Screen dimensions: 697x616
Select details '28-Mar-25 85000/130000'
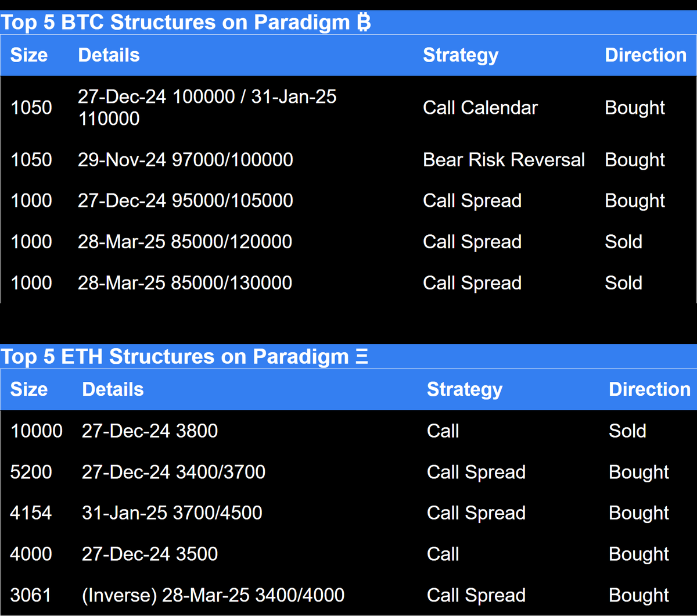pyautogui.click(x=185, y=283)
